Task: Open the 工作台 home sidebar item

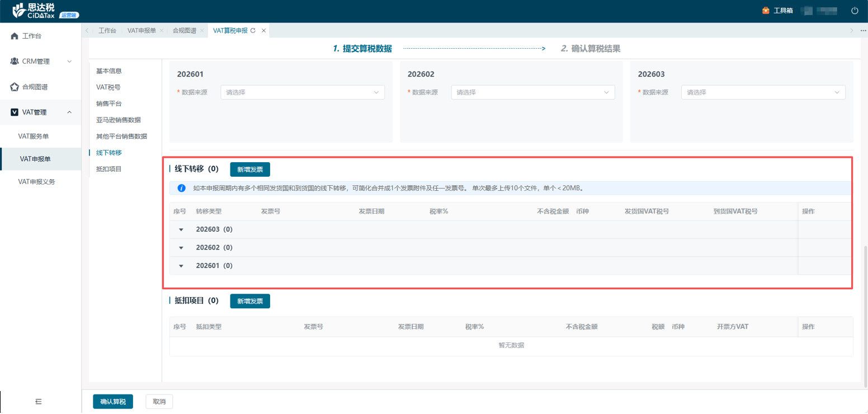Action: click(x=32, y=36)
